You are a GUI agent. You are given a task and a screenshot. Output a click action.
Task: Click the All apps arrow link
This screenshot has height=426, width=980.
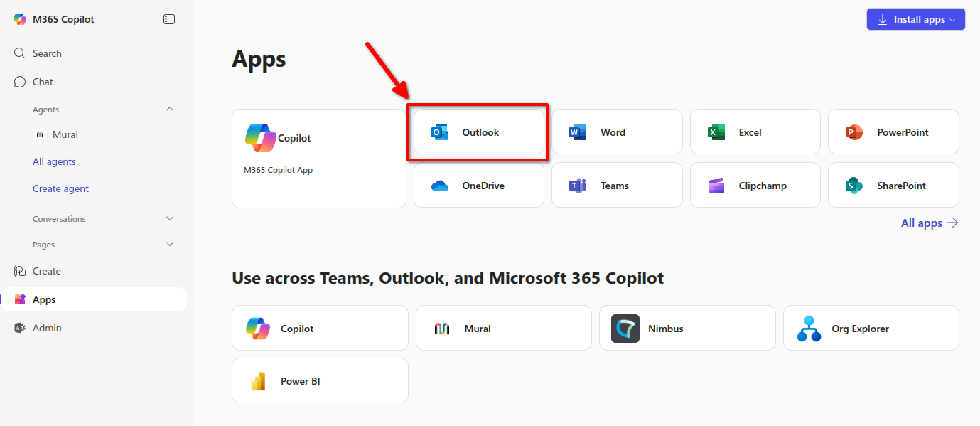point(930,223)
